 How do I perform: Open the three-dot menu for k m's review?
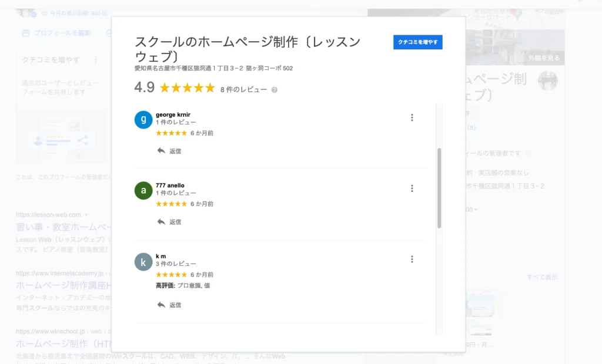412,259
